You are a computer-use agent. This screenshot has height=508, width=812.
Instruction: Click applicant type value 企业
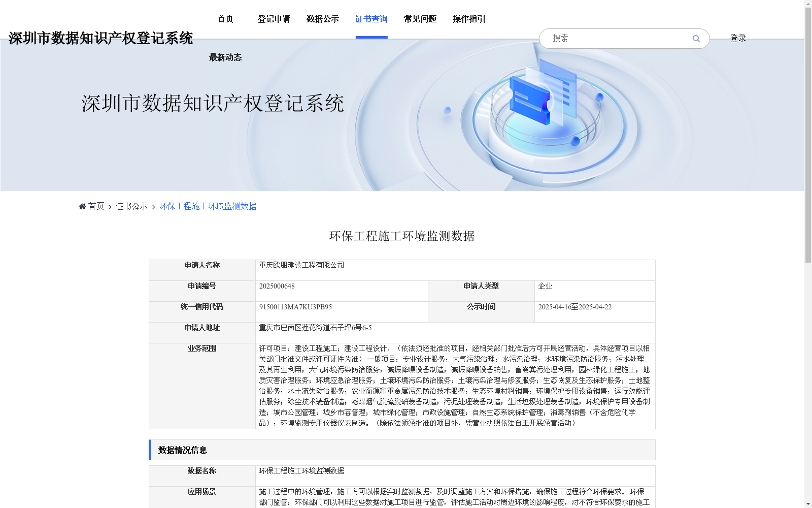click(x=545, y=286)
